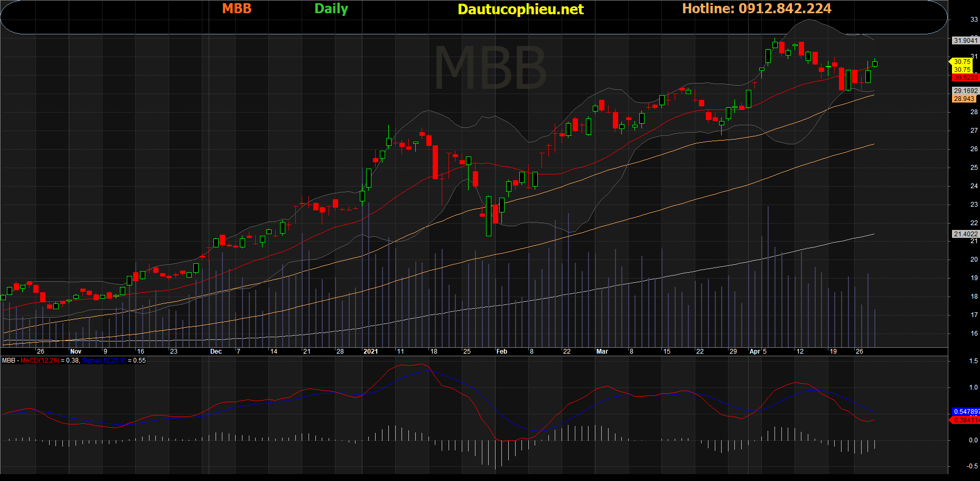The width and height of the screenshot is (980, 481).
Task: Select the Apr marker on date axis
Action: [x=755, y=351]
